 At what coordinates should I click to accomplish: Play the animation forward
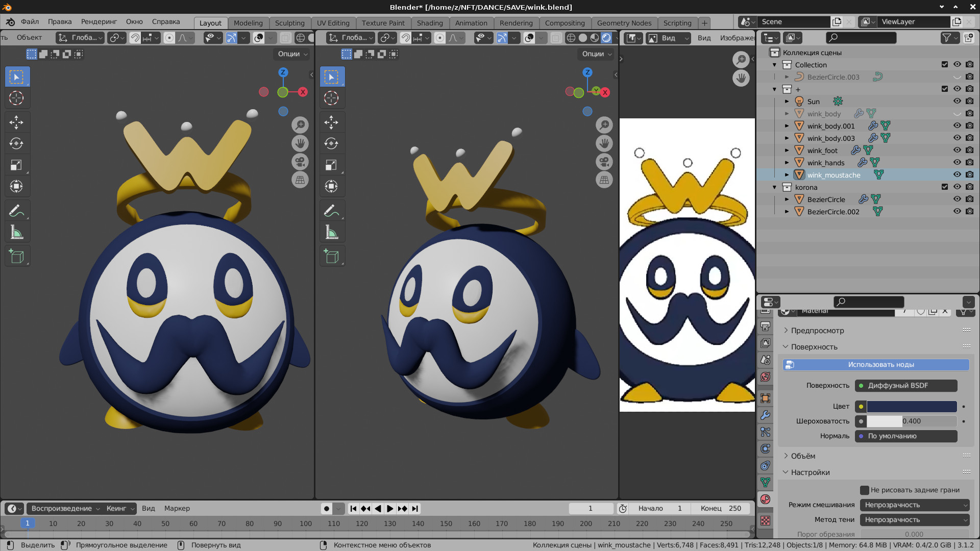tap(390, 509)
